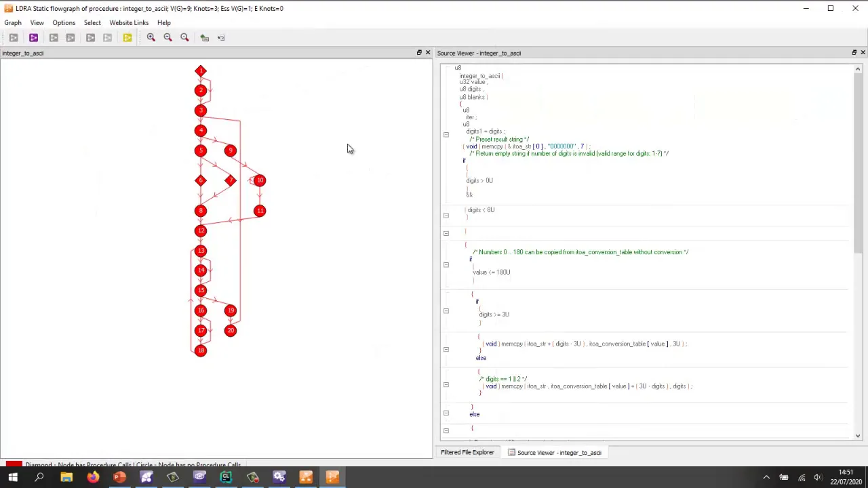Float the integer_to_ascii graph panel
Viewport: 868px width, 488px height.
coord(419,53)
